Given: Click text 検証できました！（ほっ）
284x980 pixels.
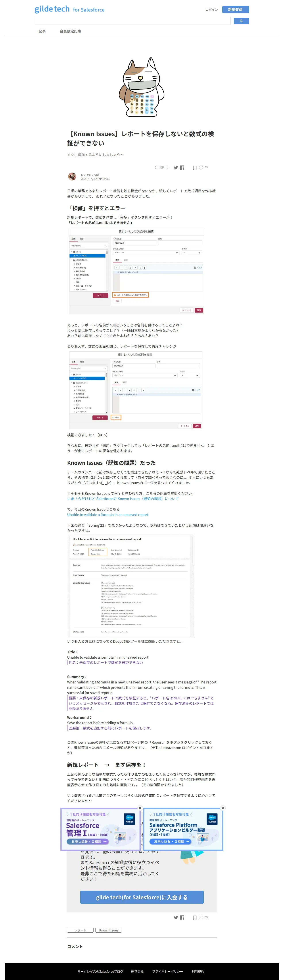Looking at the screenshot, I should click(88, 435).
